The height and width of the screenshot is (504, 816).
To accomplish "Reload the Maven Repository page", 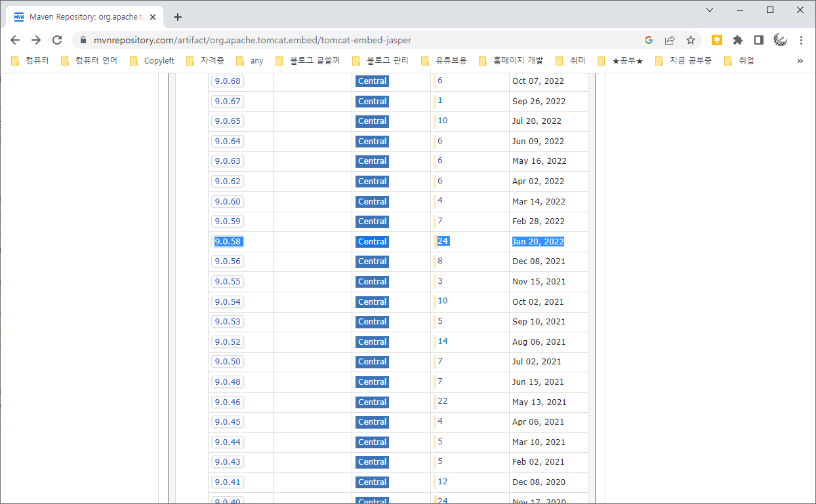I will [57, 40].
